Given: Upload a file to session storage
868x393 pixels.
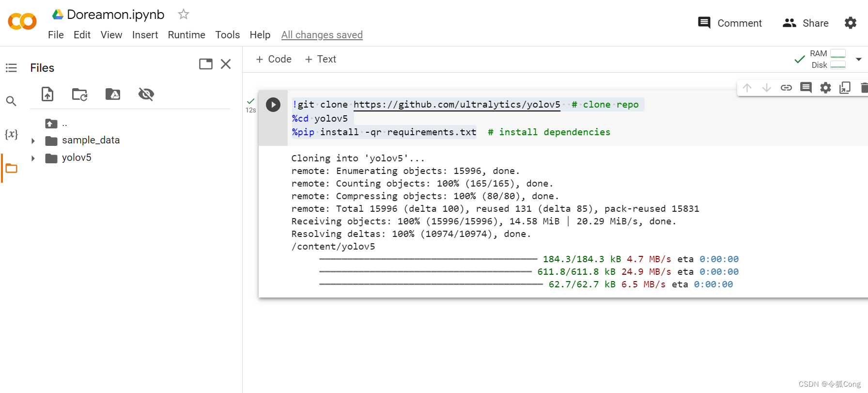Looking at the screenshot, I should (47, 94).
